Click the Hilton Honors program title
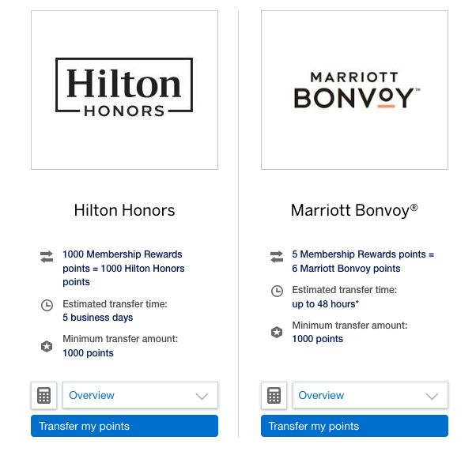 click(124, 210)
